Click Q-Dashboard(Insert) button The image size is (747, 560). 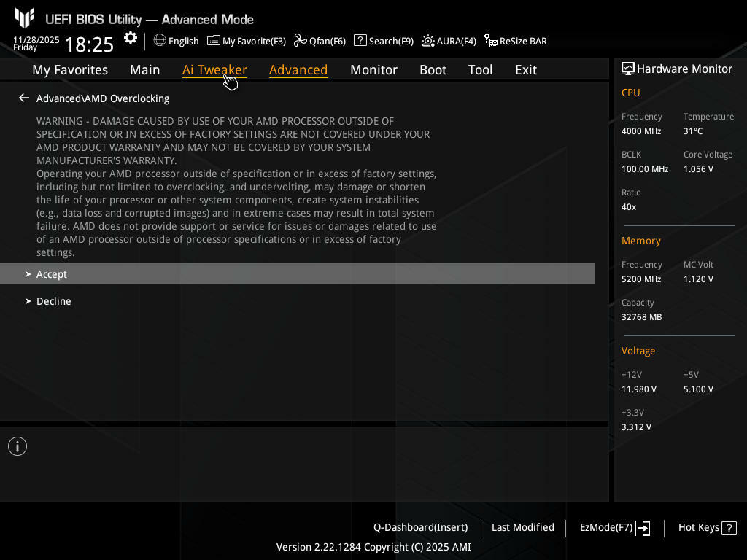point(420,527)
